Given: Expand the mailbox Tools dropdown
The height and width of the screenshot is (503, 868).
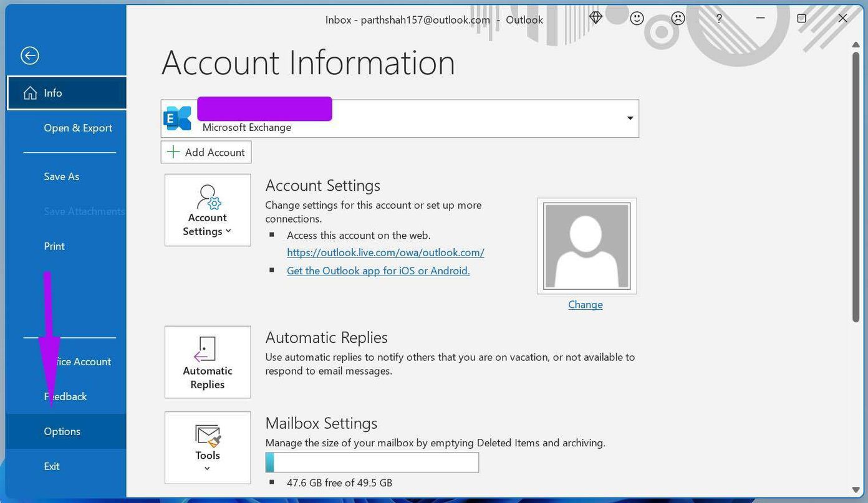Looking at the screenshot, I should (x=208, y=448).
